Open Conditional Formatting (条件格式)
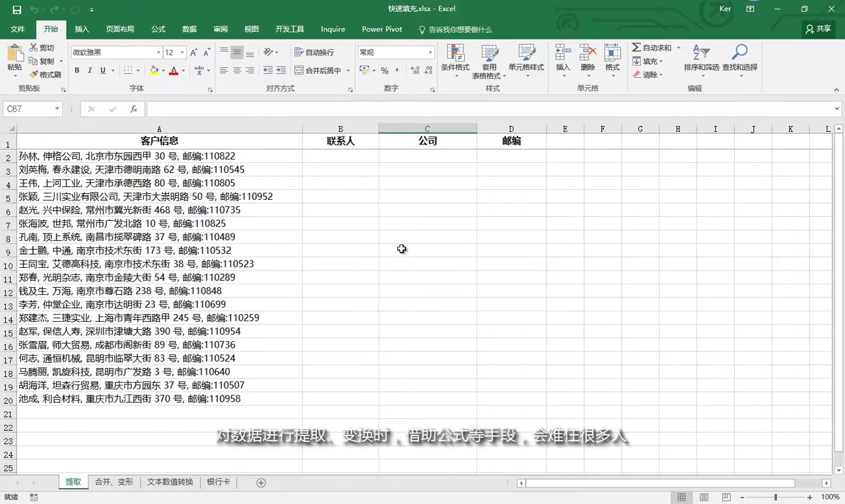The image size is (845, 504). [455, 61]
